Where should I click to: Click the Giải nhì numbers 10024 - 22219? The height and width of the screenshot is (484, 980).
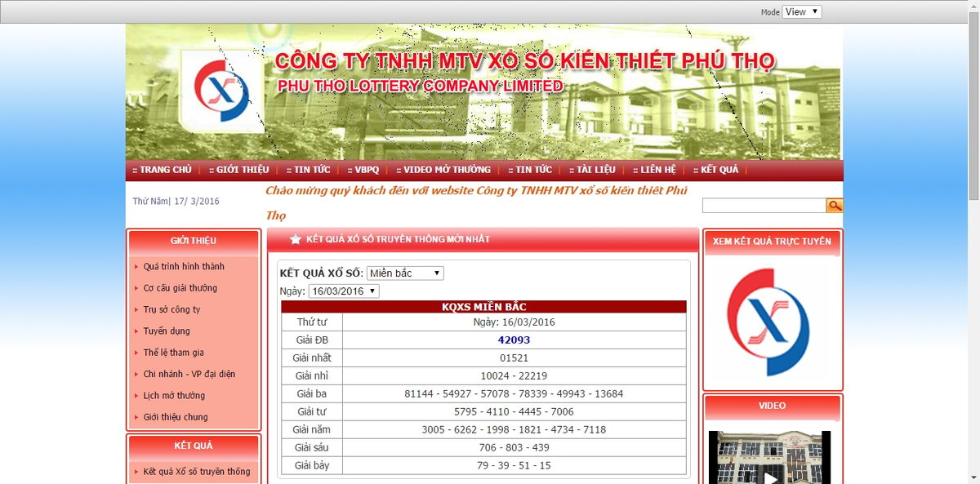point(514,375)
